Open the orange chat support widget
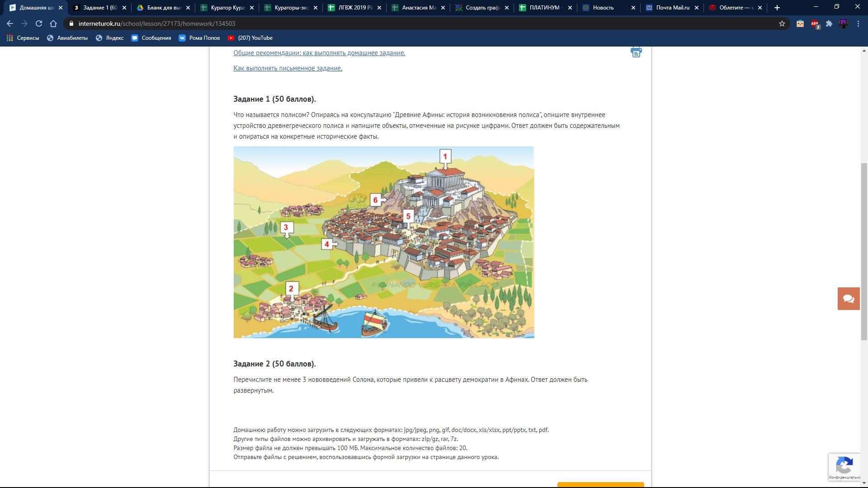Screen dimensions: 868x488 [x=848, y=299]
